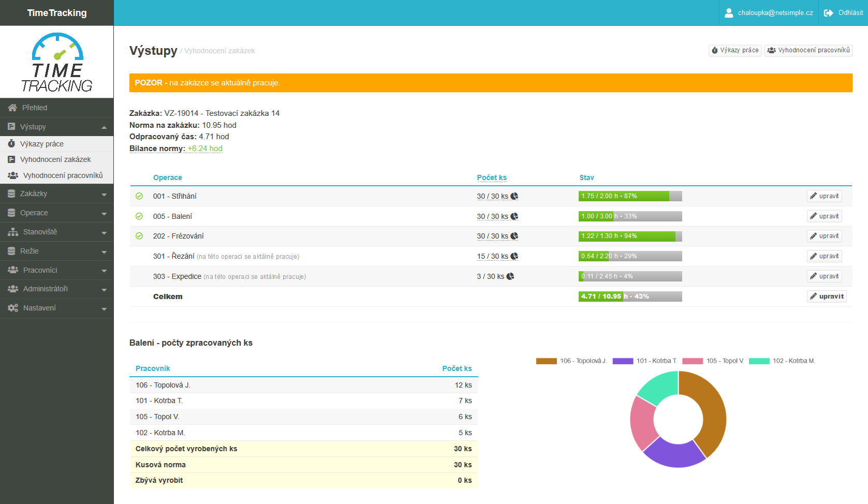Click the Stříhání progress bar showing 87%
The height and width of the screenshot is (504, 868).
[x=630, y=196]
